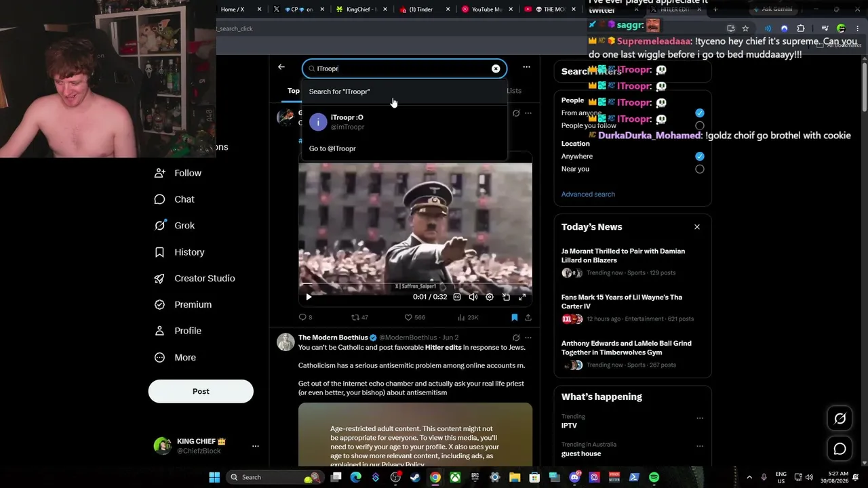
Task: Open The Modern Boethius profile name
Action: click(x=333, y=338)
